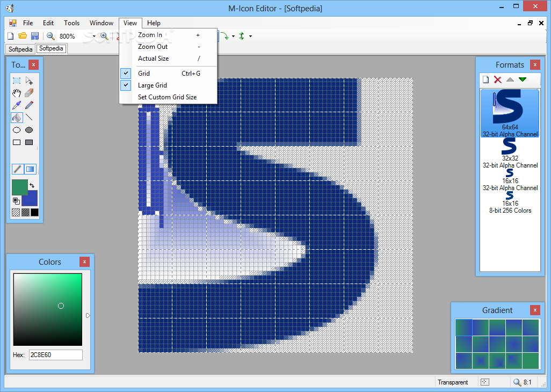Select the eyedropper color picker tool

coord(17,105)
